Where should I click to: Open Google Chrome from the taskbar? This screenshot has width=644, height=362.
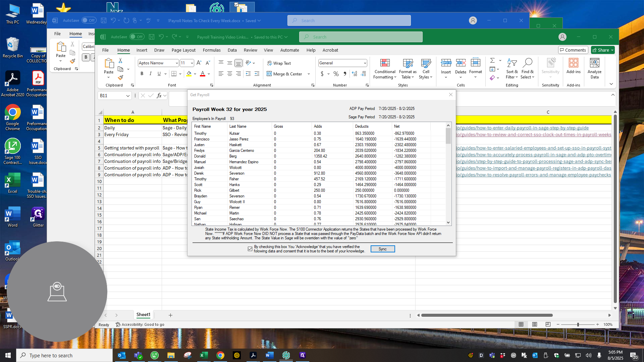click(x=220, y=355)
